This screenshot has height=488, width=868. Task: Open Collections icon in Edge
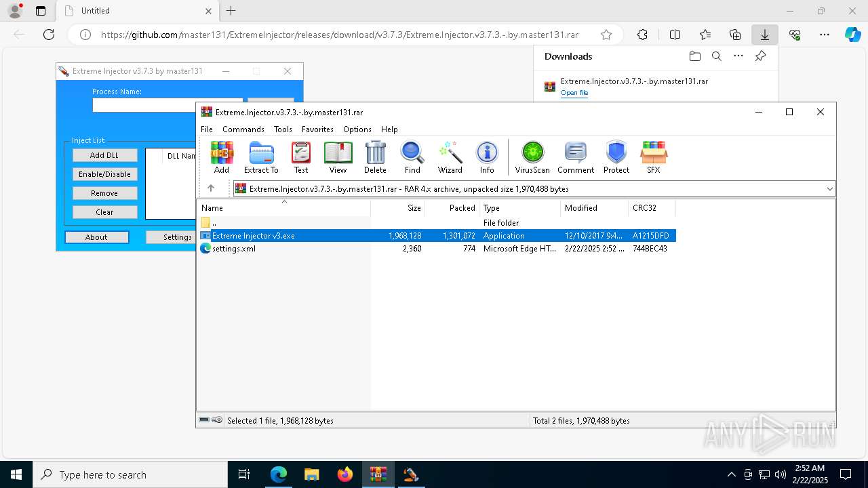pos(735,35)
